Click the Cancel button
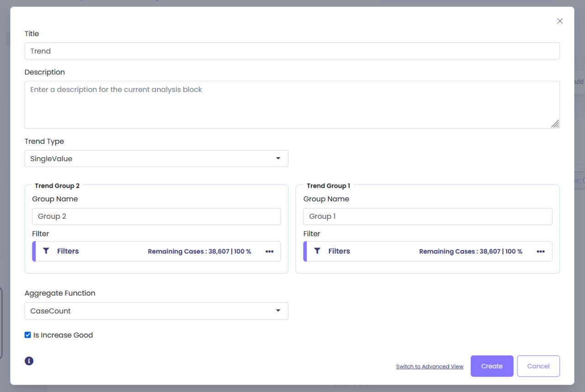The width and height of the screenshot is (585, 392). click(x=538, y=366)
